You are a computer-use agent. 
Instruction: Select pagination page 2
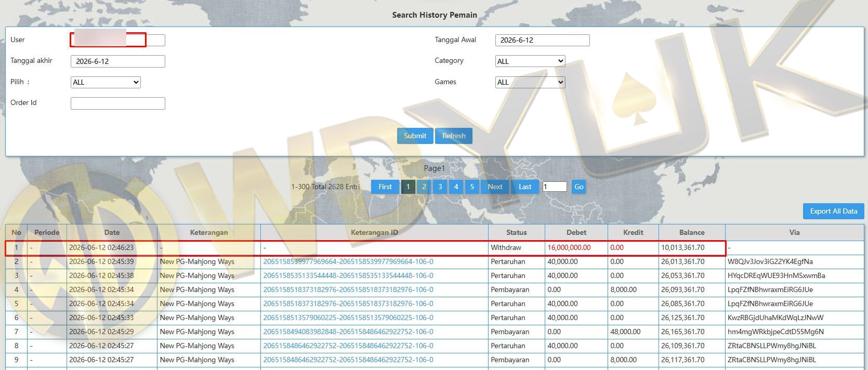click(424, 187)
